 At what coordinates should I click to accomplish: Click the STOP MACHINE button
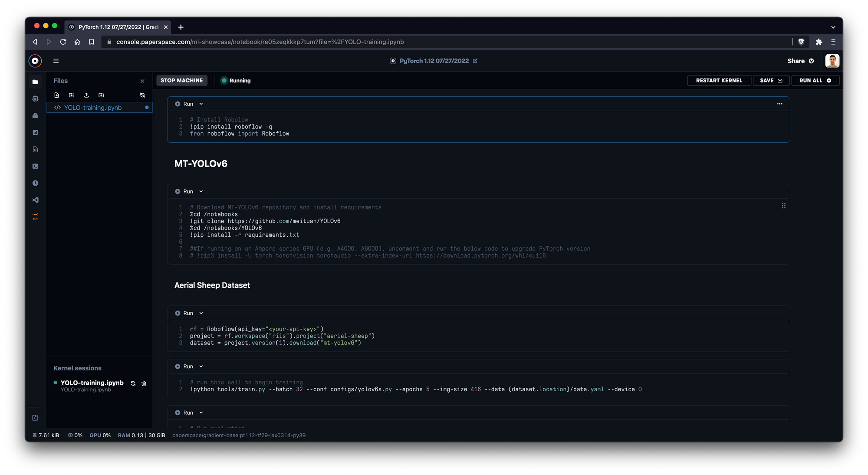click(181, 81)
